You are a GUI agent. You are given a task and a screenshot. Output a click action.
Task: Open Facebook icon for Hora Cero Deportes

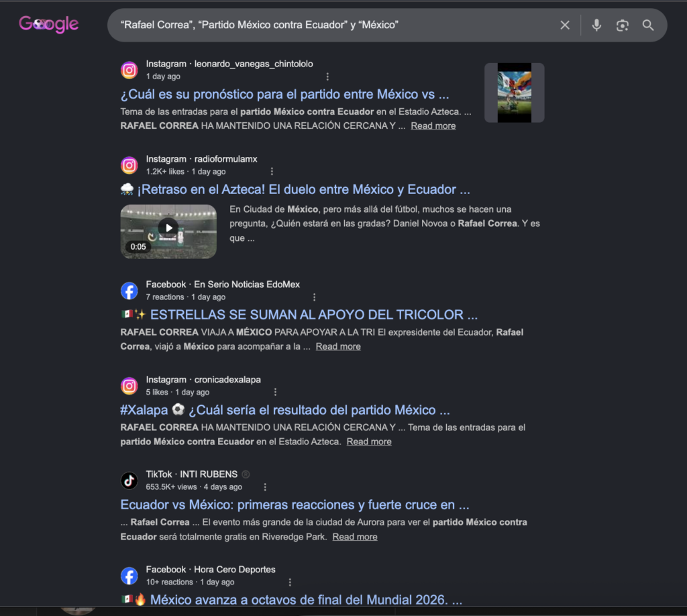point(129,576)
